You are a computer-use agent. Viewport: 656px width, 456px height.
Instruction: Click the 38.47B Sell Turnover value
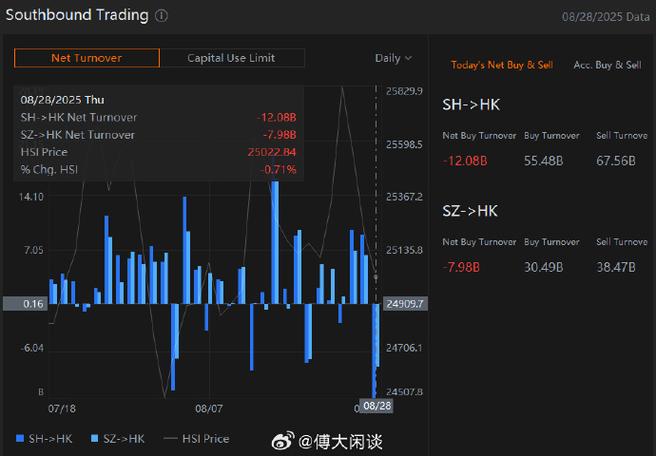pos(617,267)
